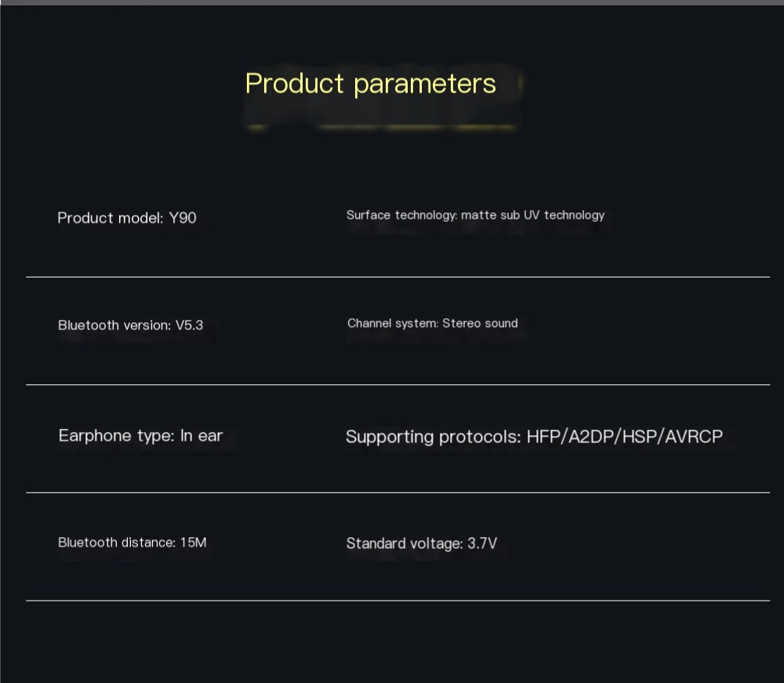Click the "Standard voltage" label
Image resolution: width=784 pixels, height=683 pixels.
[404, 543]
